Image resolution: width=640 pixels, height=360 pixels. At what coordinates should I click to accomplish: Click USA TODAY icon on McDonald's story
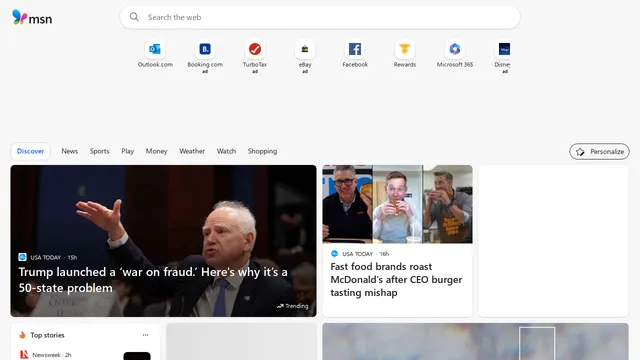pos(334,253)
